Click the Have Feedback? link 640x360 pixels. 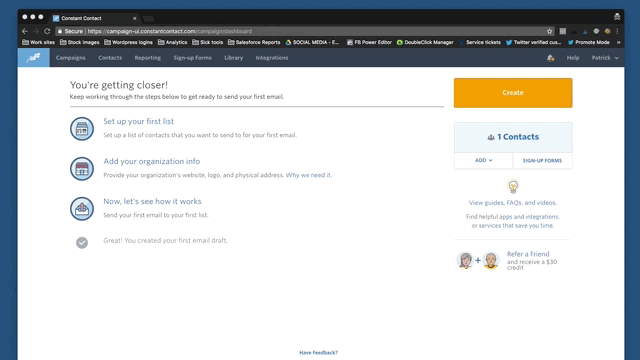coord(318,353)
